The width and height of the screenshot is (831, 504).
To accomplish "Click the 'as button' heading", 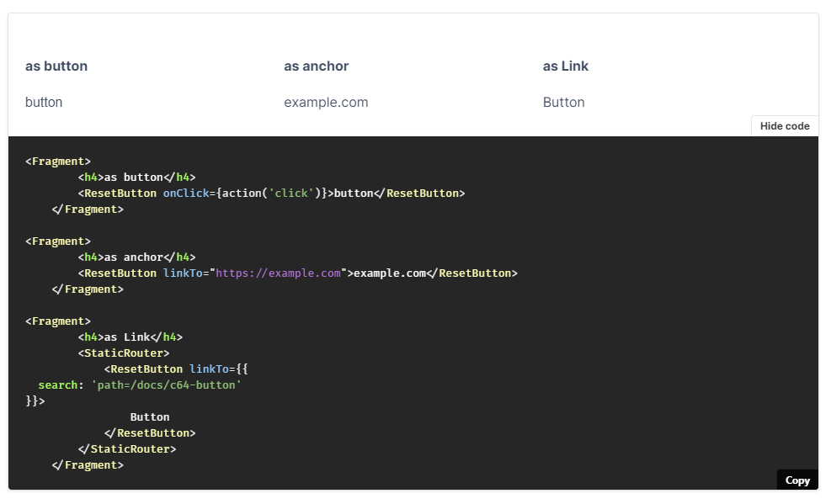I will (56, 66).
